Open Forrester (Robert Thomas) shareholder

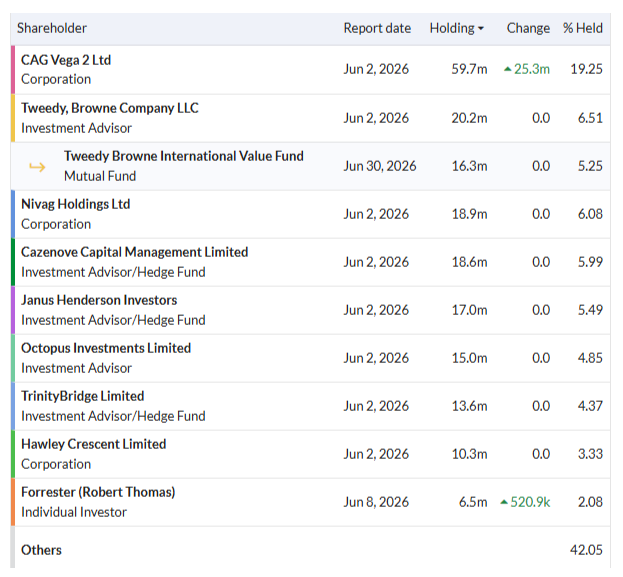(x=98, y=492)
